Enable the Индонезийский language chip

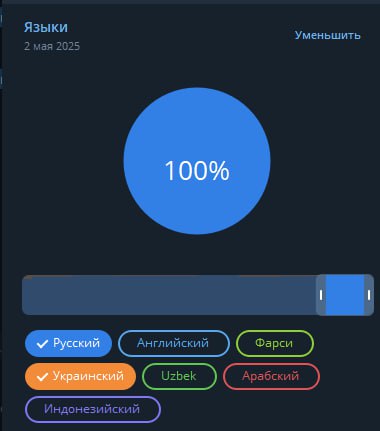click(93, 409)
